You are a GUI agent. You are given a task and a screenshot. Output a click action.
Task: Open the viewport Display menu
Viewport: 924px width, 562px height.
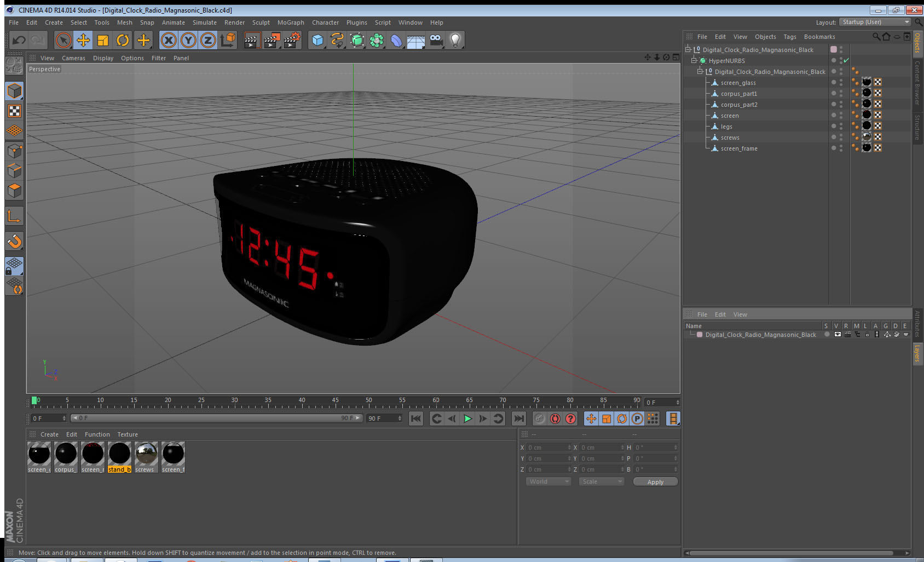pyautogui.click(x=103, y=58)
